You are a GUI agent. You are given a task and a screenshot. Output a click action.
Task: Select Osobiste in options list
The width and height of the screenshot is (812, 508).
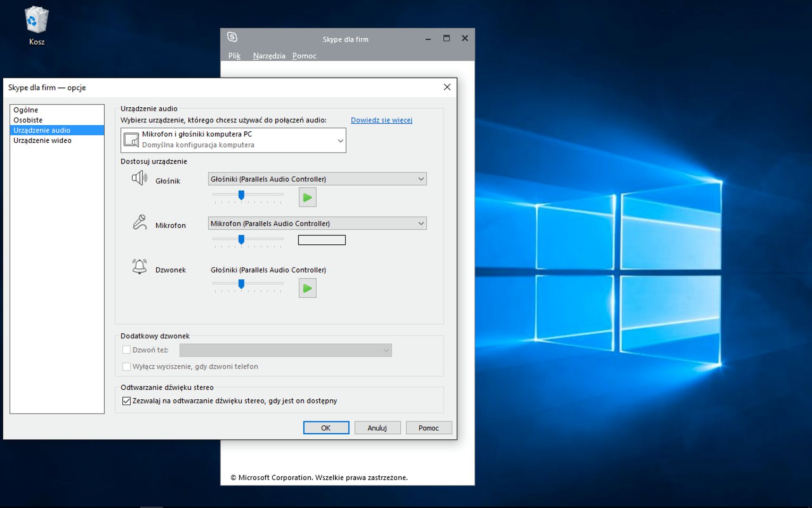[57, 120]
